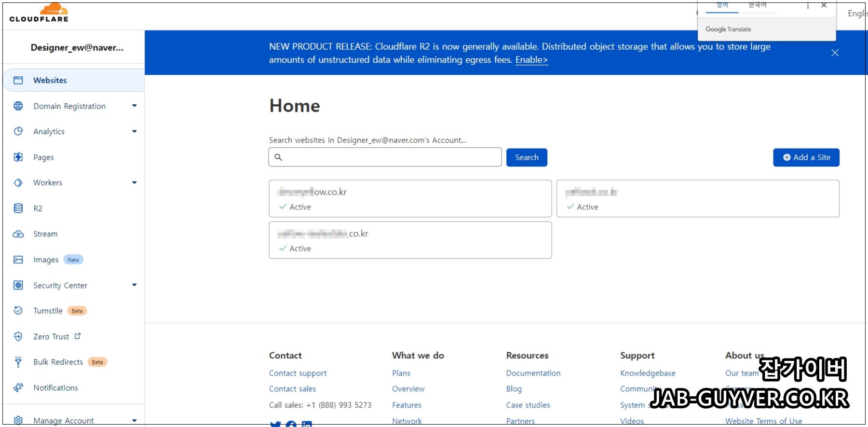Viewport: 868px width, 427px height.
Task: Click the Domain Registration globe icon
Action: [x=18, y=106]
